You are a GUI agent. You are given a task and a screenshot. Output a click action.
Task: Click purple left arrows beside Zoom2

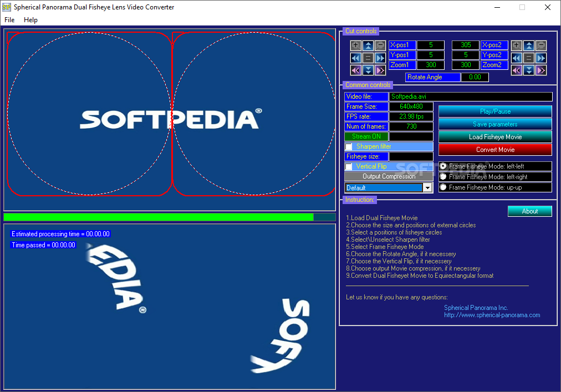pos(516,70)
